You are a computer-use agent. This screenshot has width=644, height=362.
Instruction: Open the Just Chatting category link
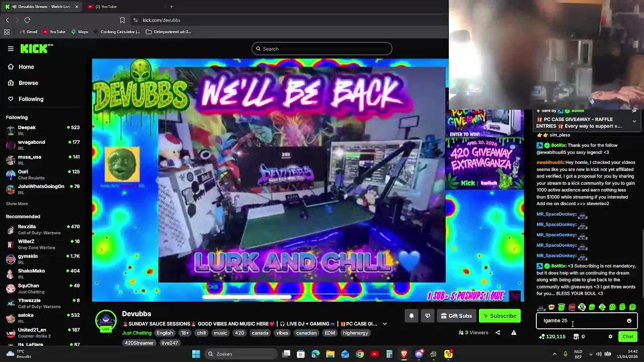[136, 333]
